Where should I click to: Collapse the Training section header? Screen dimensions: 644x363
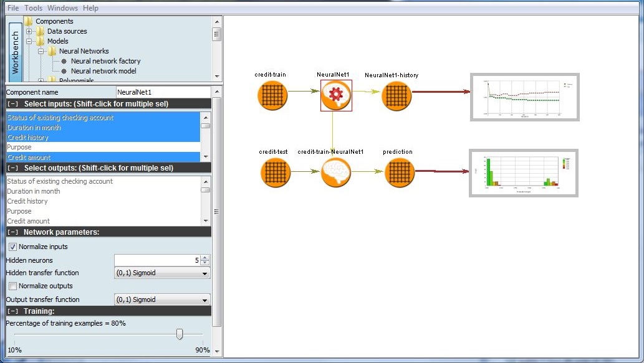click(x=14, y=311)
